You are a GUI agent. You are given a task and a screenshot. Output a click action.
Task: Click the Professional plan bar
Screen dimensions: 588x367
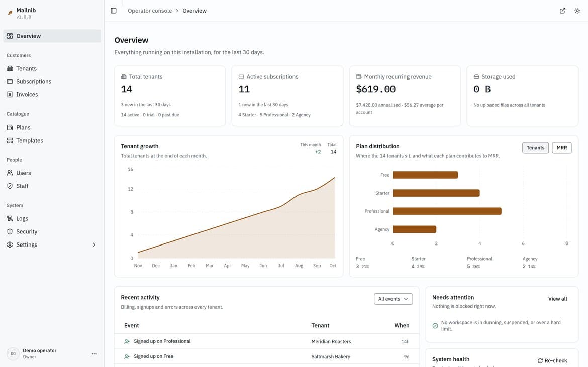tap(447, 211)
